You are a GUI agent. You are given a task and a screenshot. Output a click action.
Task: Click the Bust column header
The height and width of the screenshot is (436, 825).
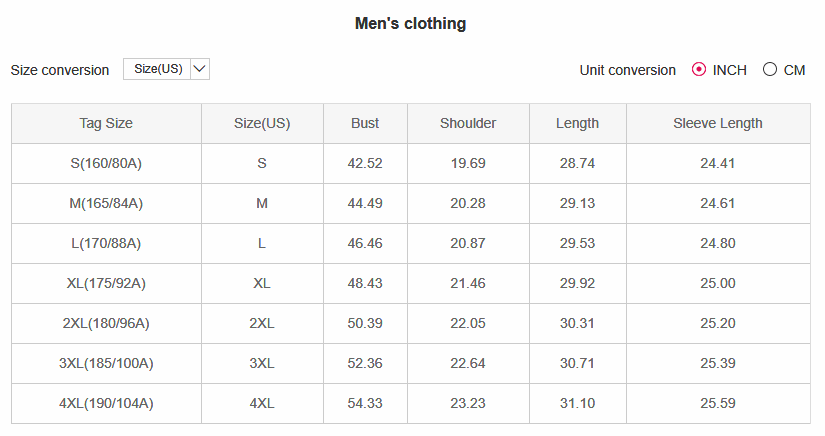pyautogui.click(x=365, y=123)
